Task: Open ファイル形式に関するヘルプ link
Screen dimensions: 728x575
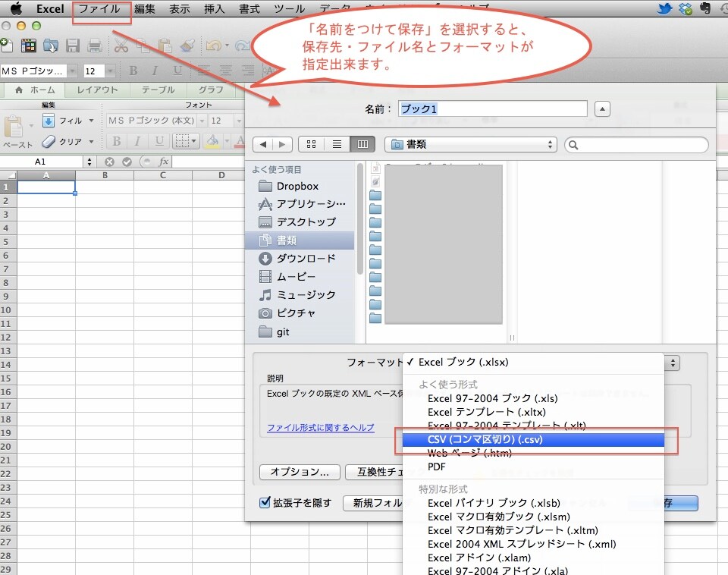Action: 320,427
